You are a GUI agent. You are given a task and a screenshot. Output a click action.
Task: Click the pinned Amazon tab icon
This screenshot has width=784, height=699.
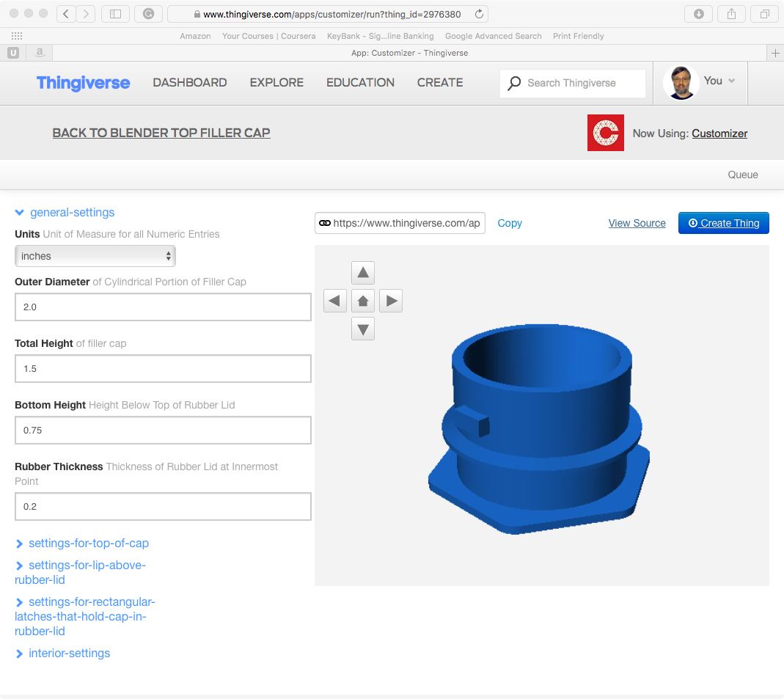[40, 53]
